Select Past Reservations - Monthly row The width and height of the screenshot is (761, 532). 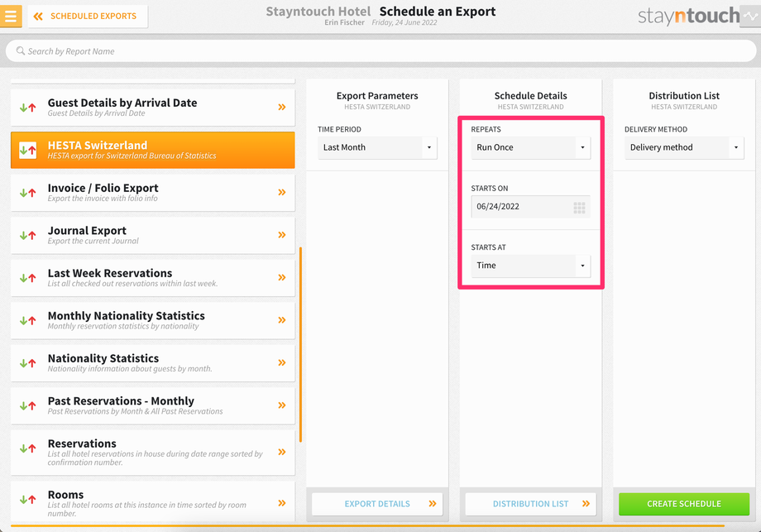pyautogui.click(x=152, y=405)
